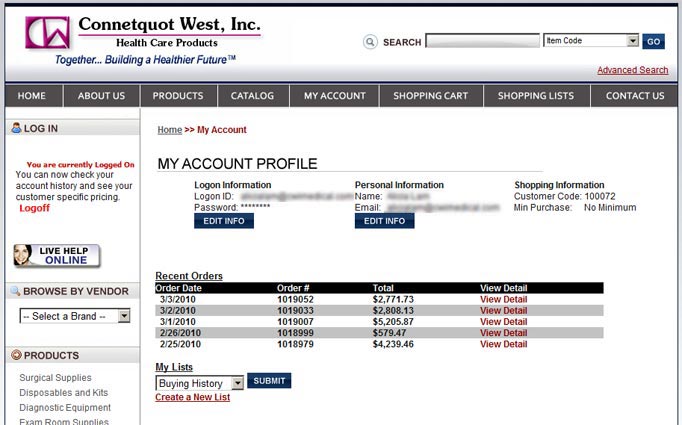Screen dimensions: 682x425
Task: Open the Products menu
Action: [178, 96]
